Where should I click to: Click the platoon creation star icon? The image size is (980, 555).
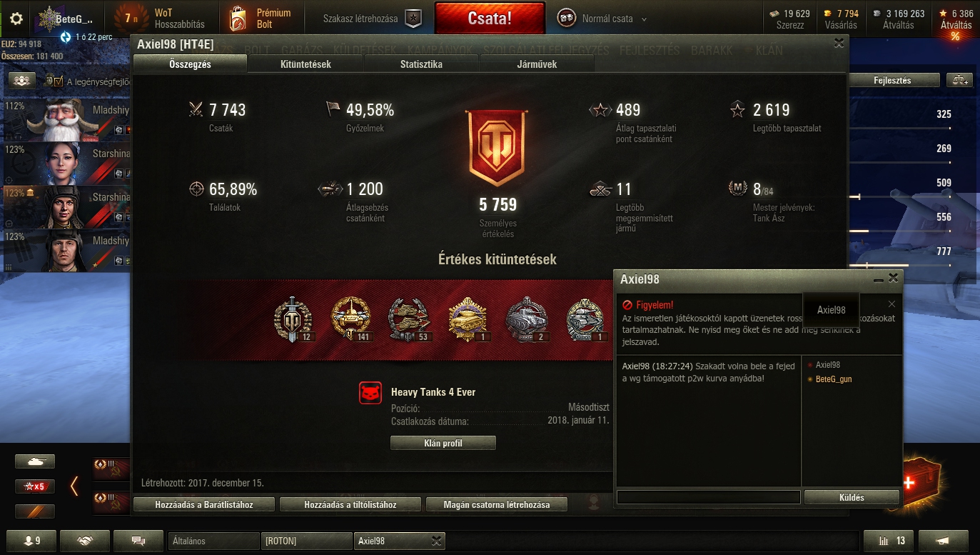tap(413, 19)
